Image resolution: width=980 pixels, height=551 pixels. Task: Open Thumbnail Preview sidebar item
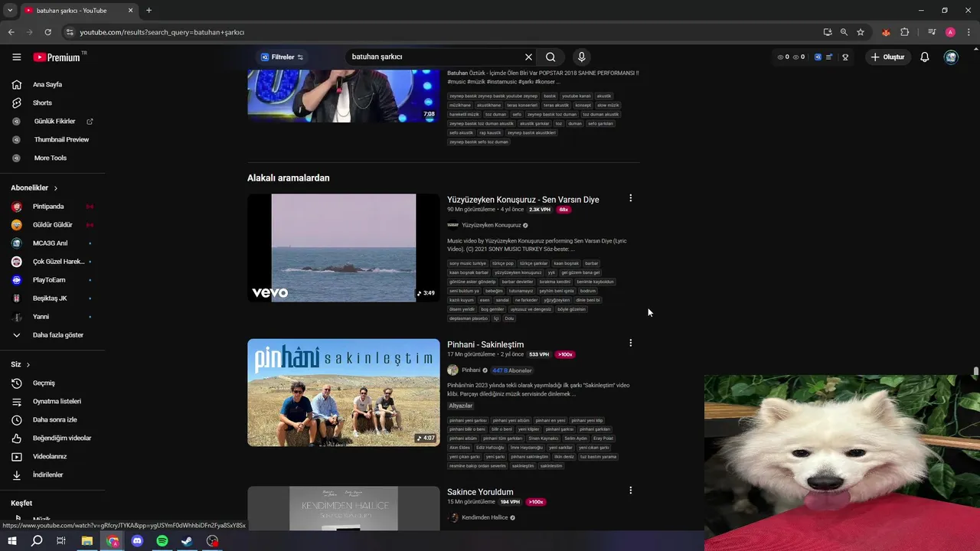click(x=52, y=139)
